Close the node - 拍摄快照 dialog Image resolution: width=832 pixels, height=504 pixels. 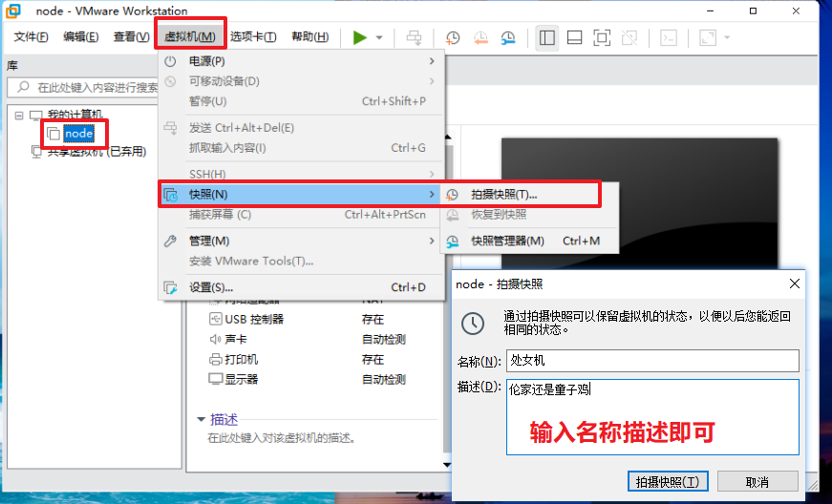(x=795, y=284)
